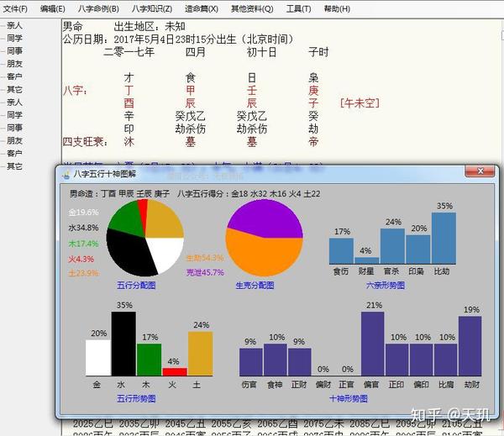This screenshot has width=504, height=436.
Task: Select the second 客户 tree entry
Action: point(14,153)
